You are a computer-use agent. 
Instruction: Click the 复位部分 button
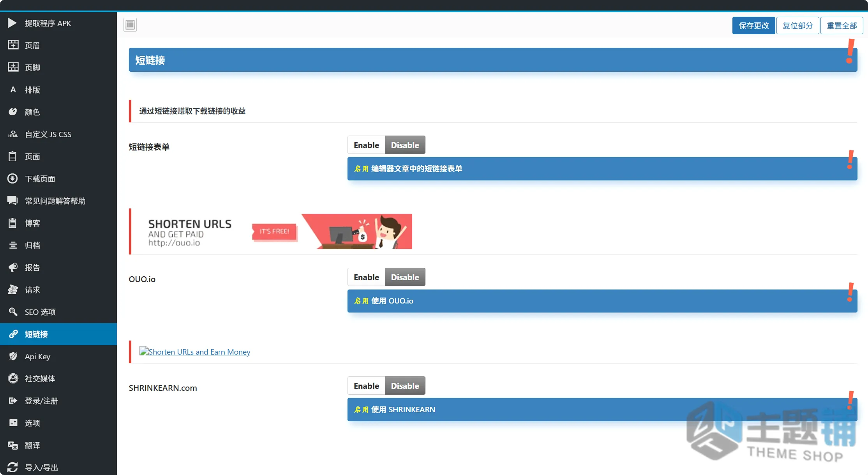797,25
